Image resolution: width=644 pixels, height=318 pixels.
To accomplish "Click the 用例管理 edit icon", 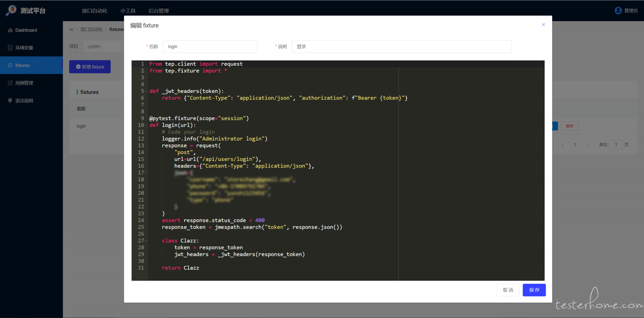I will (x=10, y=83).
